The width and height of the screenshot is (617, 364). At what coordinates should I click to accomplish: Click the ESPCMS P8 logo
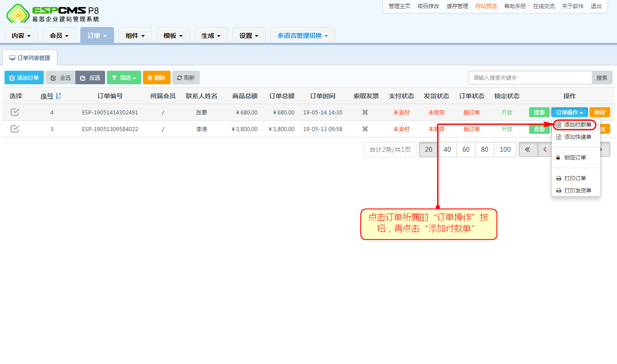tap(53, 13)
